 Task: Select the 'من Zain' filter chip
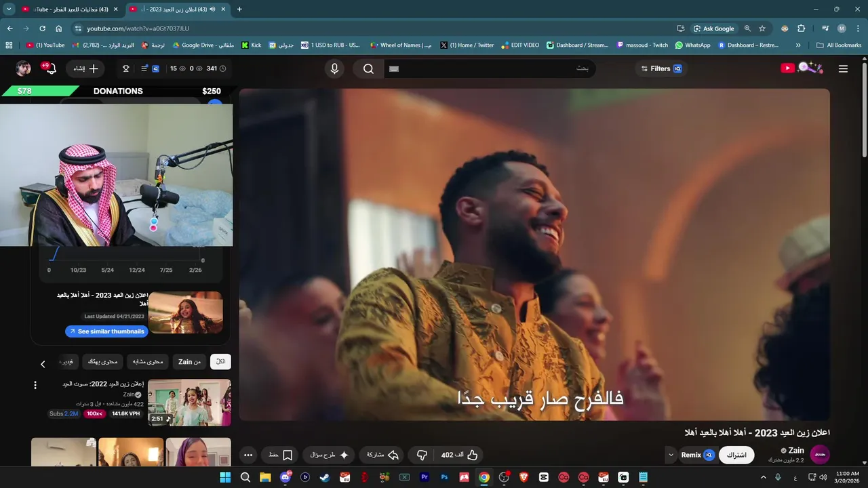[x=189, y=362]
